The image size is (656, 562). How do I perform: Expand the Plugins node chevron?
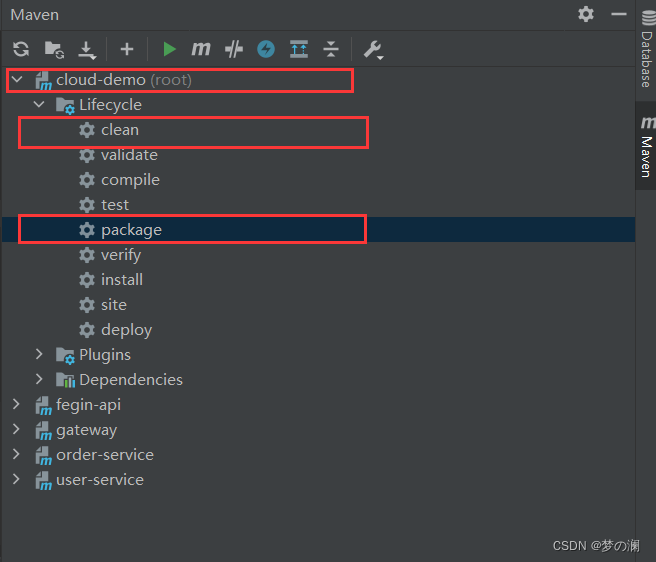39,354
